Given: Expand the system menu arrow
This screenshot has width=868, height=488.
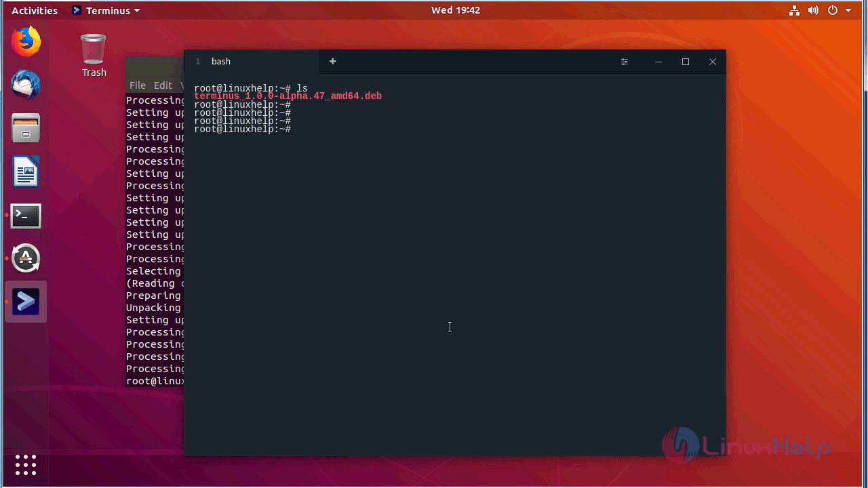Looking at the screenshot, I should click(848, 11).
